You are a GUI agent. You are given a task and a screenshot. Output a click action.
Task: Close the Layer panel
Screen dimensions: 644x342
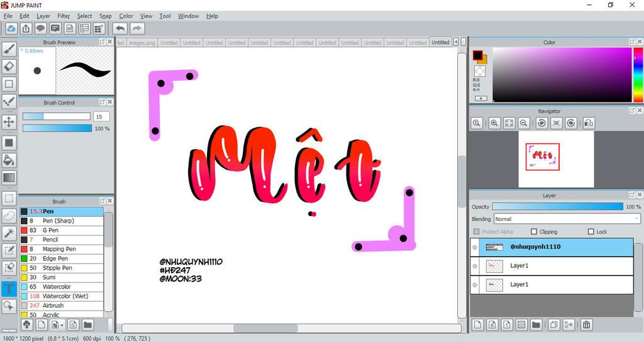coord(640,195)
